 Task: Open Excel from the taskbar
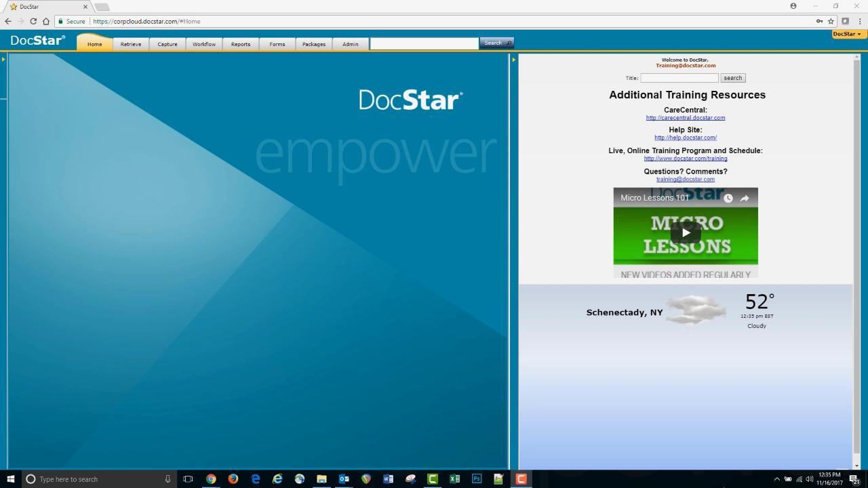pos(454,479)
